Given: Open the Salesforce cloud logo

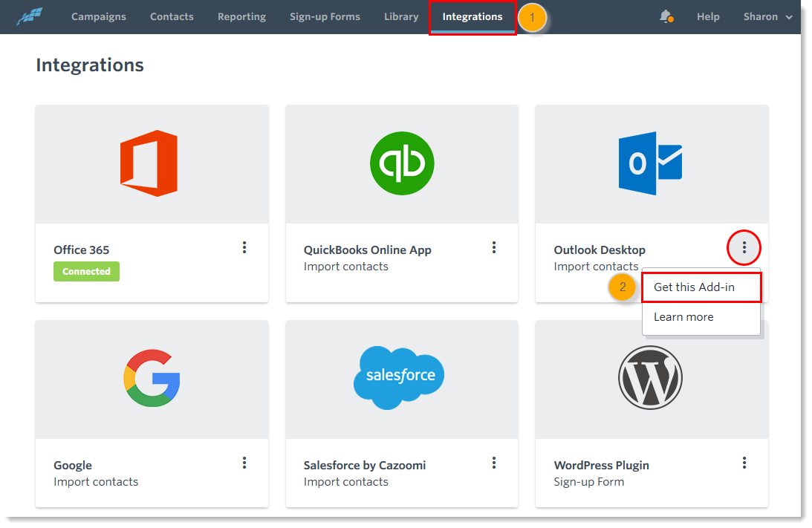Looking at the screenshot, I should [399, 377].
